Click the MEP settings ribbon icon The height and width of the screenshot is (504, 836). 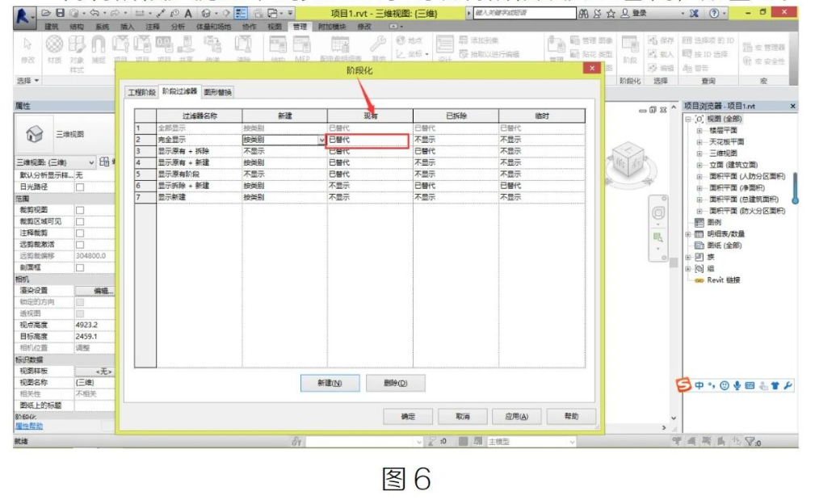pos(302,48)
